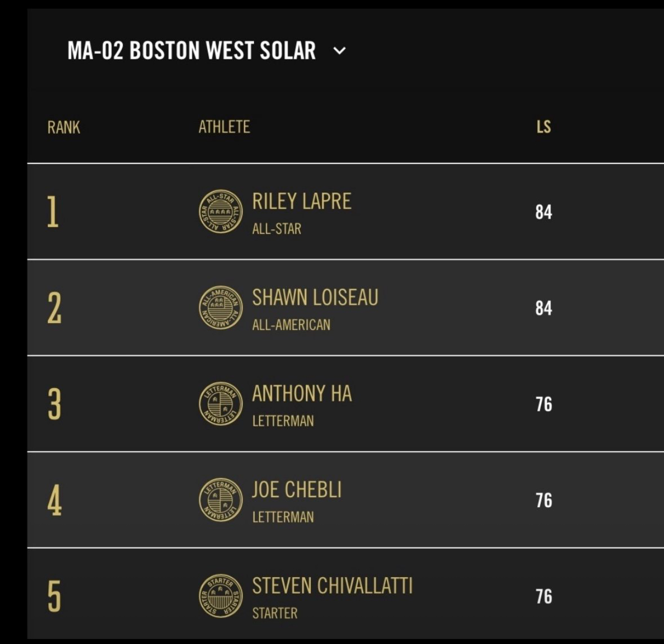The height and width of the screenshot is (644, 664).
Task: Open Anthony Ha's athlete profile
Action: click(302, 394)
